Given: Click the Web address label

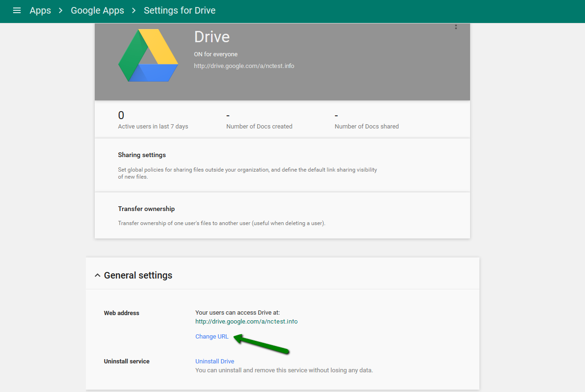Looking at the screenshot, I should [122, 313].
